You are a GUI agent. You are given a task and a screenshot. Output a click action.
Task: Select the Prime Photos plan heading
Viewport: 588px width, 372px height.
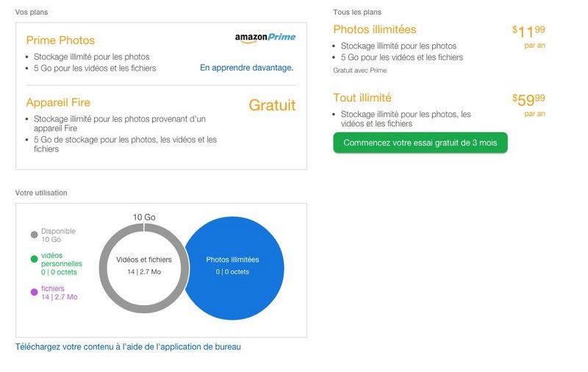click(60, 40)
